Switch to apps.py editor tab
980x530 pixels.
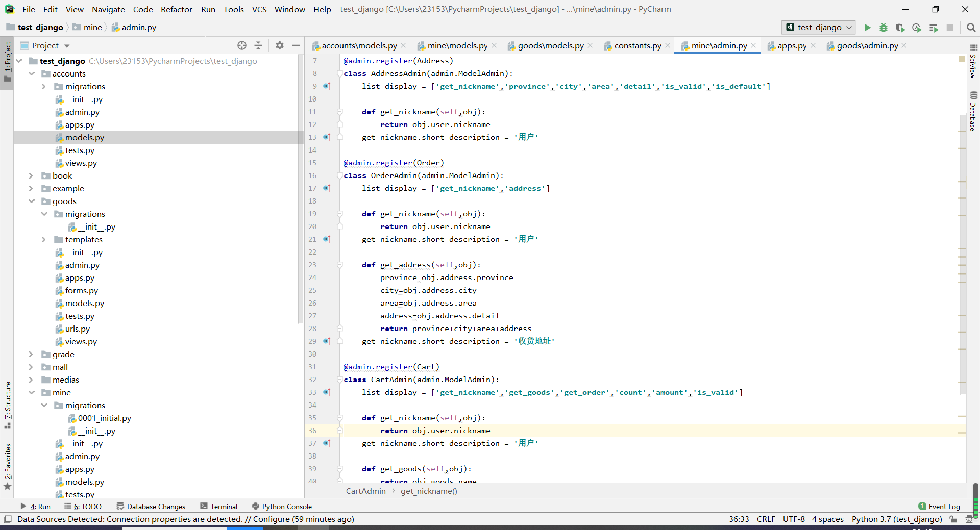click(x=792, y=45)
